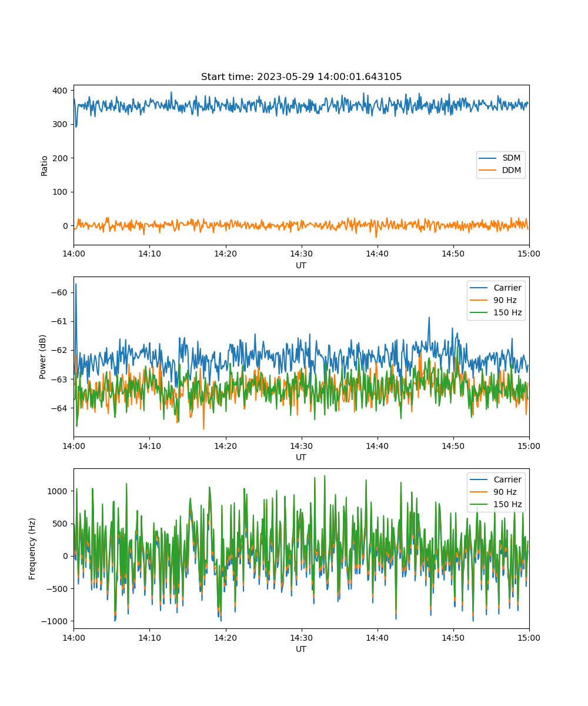Click the 100 tick on the Ratio axis
Screen dimensions: 588x706
61,192
